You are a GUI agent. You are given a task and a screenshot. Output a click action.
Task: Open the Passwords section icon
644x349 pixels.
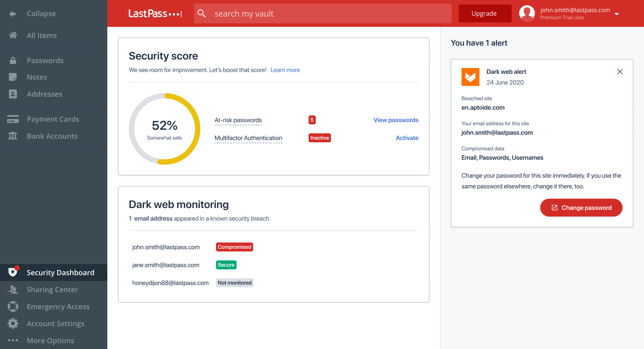[13, 60]
